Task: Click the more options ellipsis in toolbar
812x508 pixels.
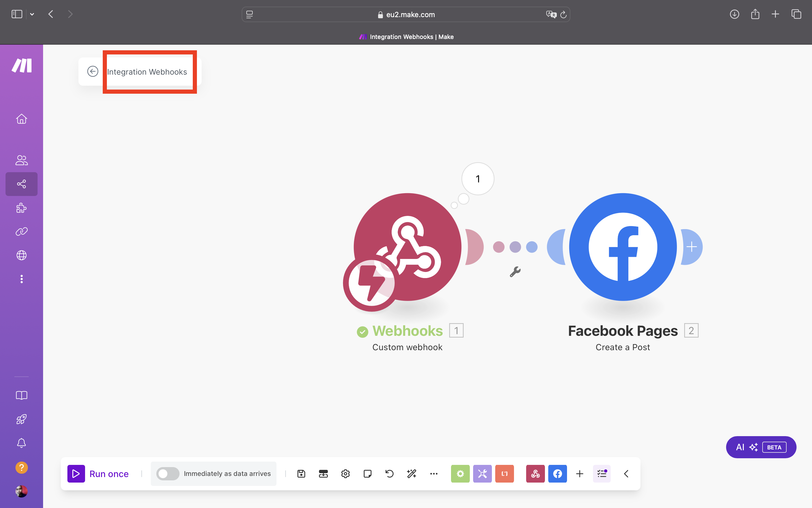Action: pos(434,473)
